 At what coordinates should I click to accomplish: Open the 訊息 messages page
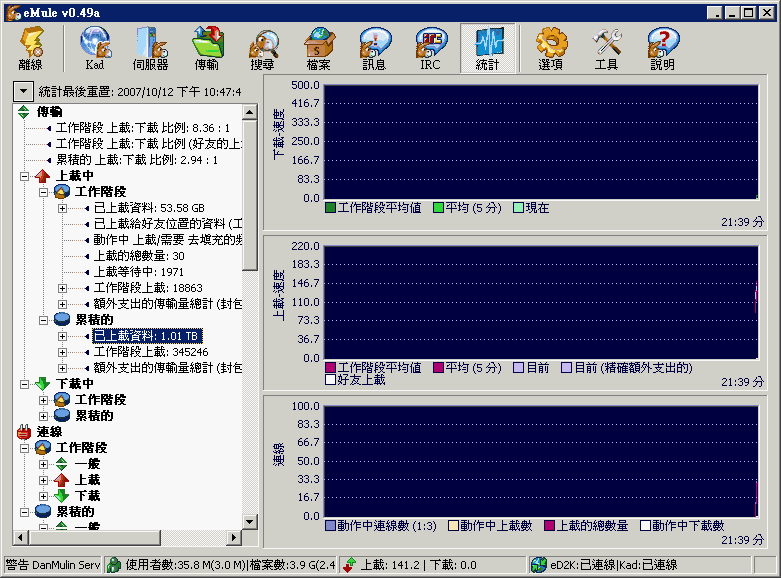click(x=374, y=48)
